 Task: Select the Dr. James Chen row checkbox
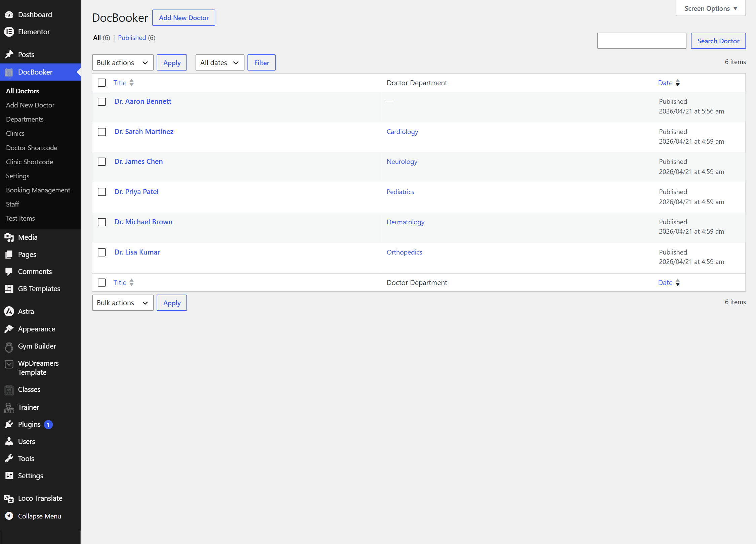click(102, 162)
